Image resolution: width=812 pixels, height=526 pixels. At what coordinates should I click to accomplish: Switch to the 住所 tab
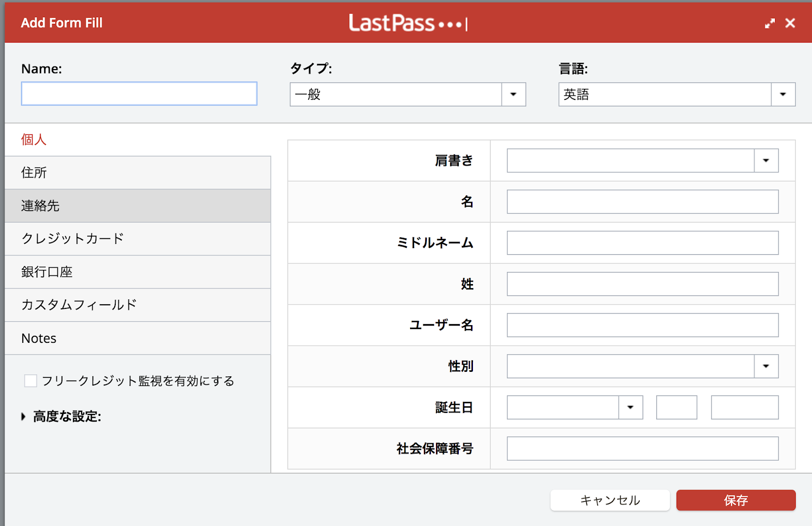point(138,172)
